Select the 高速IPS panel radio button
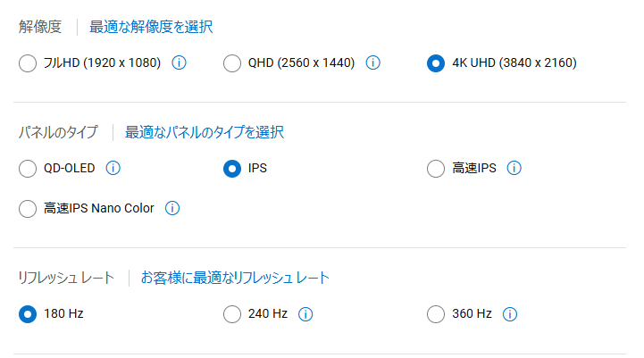The width and height of the screenshot is (644, 358). pyautogui.click(x=436, y=169)
